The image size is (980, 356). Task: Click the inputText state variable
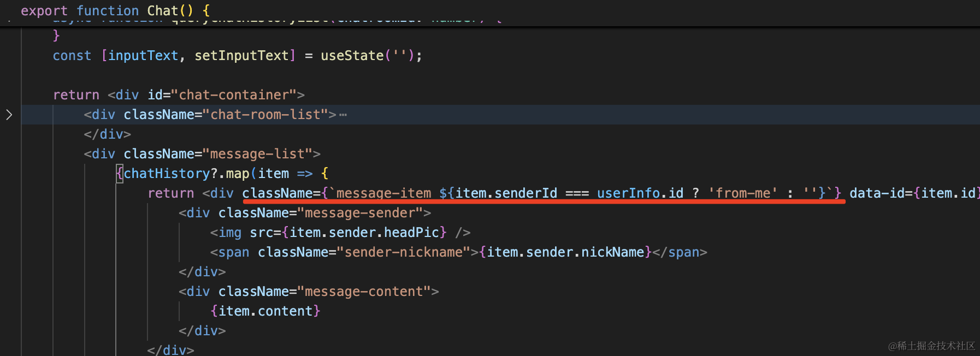[143, 56]
